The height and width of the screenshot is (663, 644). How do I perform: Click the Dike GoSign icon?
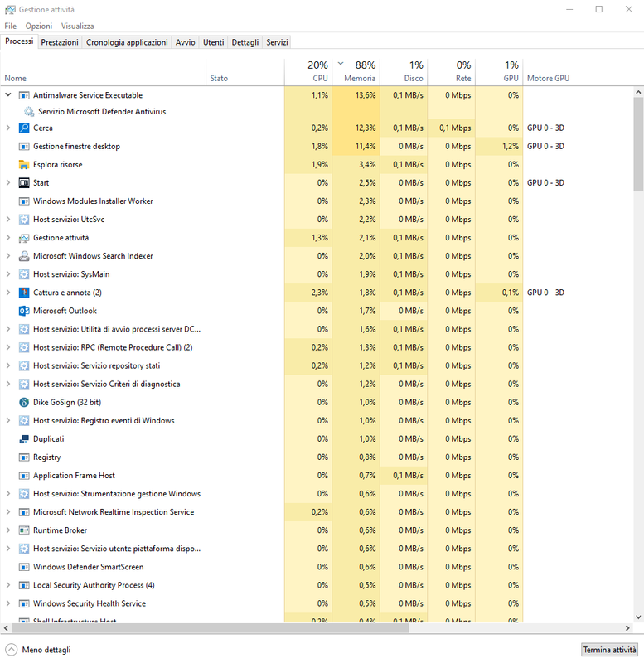tap(24, 402)
